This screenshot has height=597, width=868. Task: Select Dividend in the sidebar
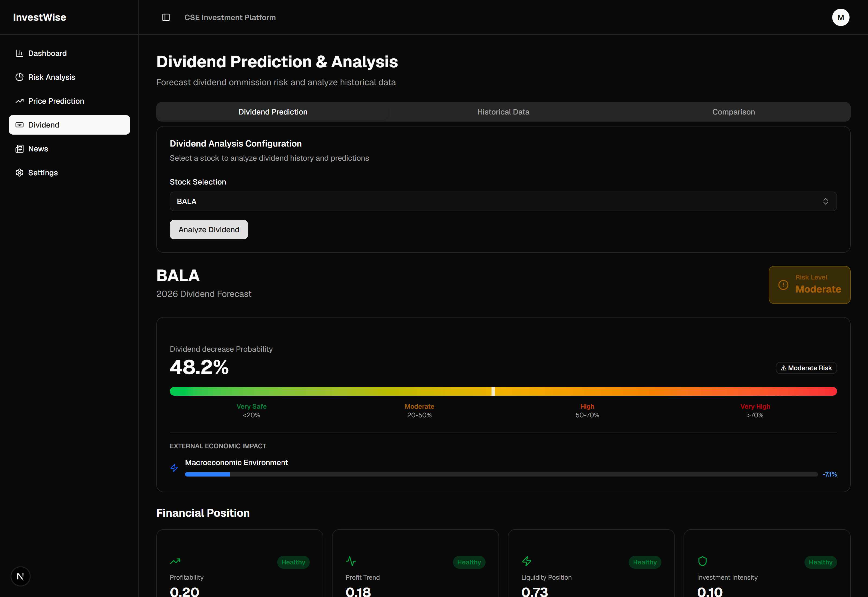pyautogui.click(x=69, y=125)
